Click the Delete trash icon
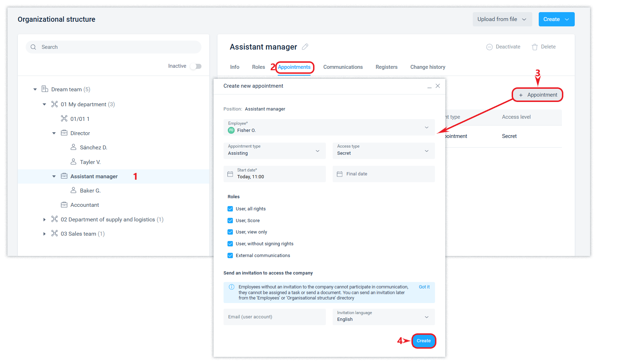This screenshot has height=364, width=635. click(534, 47)
